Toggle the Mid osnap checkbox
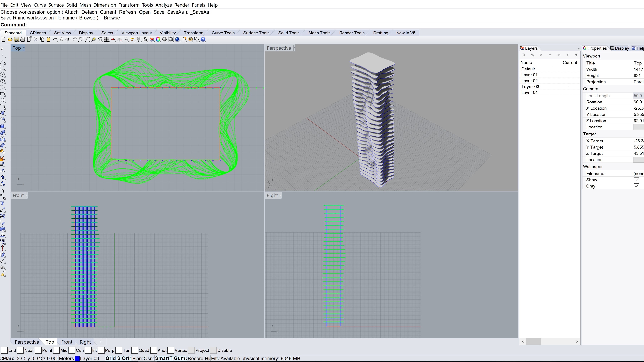This screenshot has height=362, width=644. (x=56, y=350)
